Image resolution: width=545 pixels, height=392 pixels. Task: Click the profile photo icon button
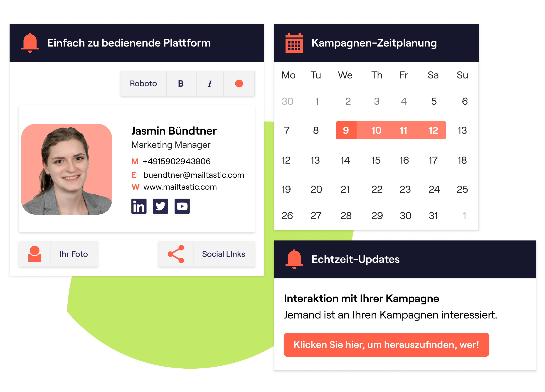pos(33,254)
